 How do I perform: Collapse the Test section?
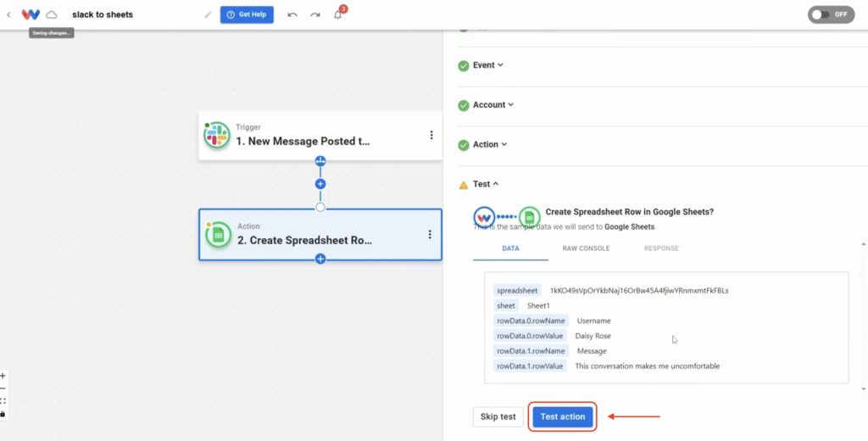(x=486, y=184)
